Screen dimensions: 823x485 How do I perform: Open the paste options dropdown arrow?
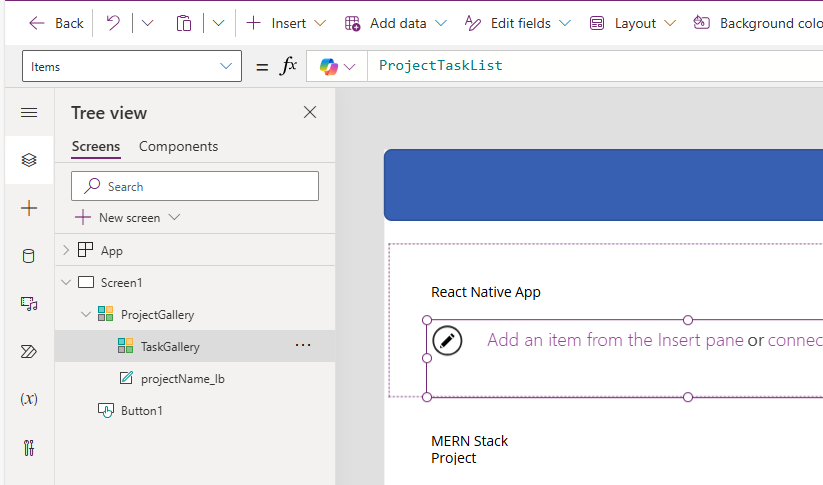[218, 23]
